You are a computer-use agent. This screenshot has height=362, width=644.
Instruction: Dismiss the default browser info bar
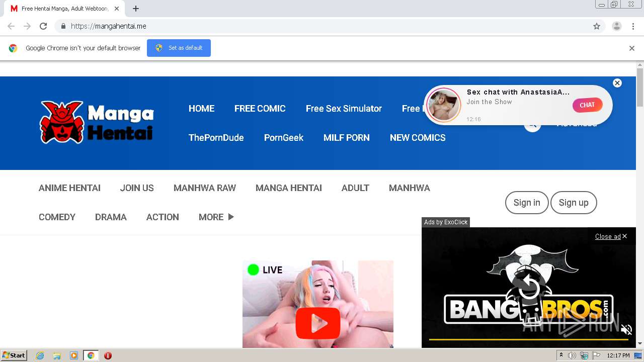(x=632, y=48)
